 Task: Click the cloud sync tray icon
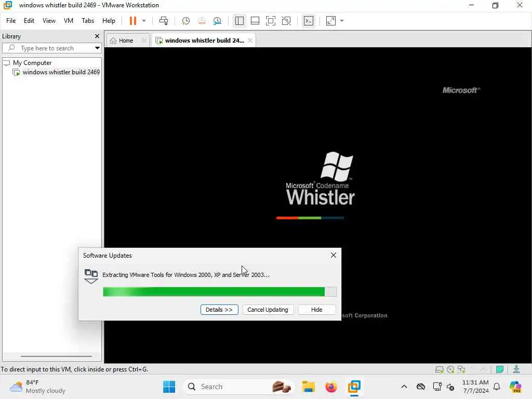(421, 387)
